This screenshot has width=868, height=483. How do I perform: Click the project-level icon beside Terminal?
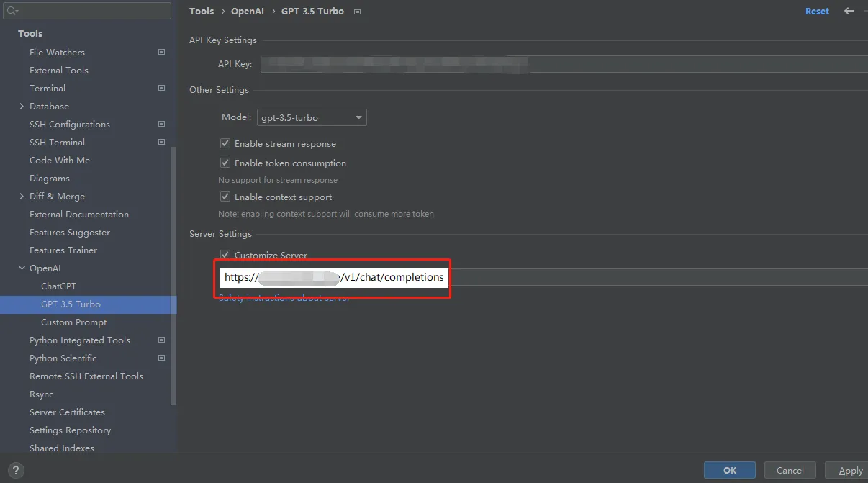[x=161, y=88]
